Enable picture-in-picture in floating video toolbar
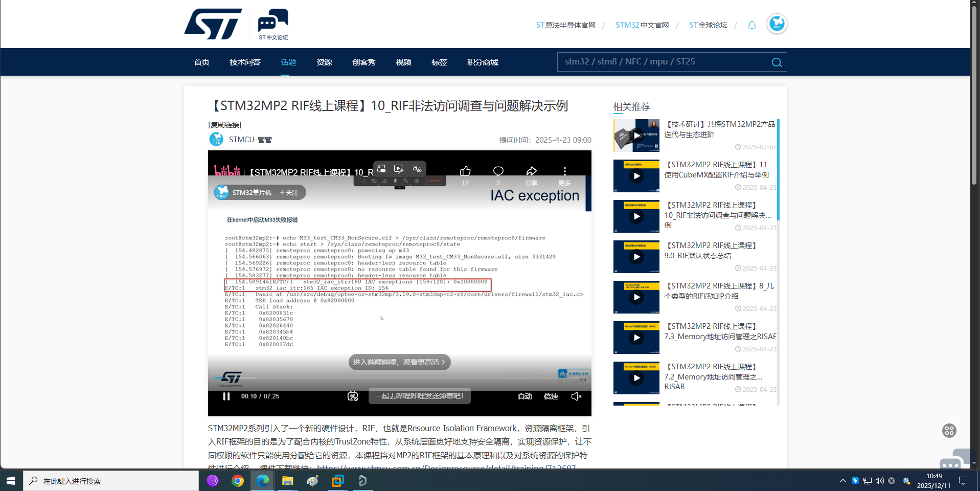 tap(381, 169)
